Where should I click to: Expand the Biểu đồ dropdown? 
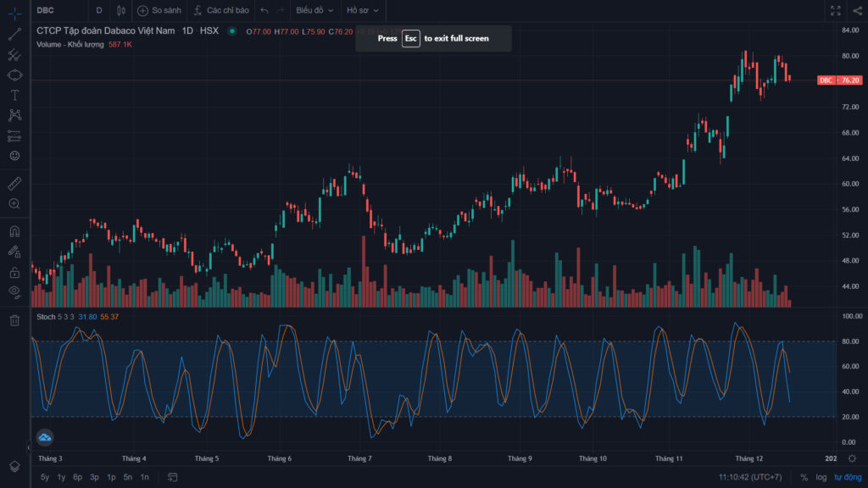tap(314, 10)
